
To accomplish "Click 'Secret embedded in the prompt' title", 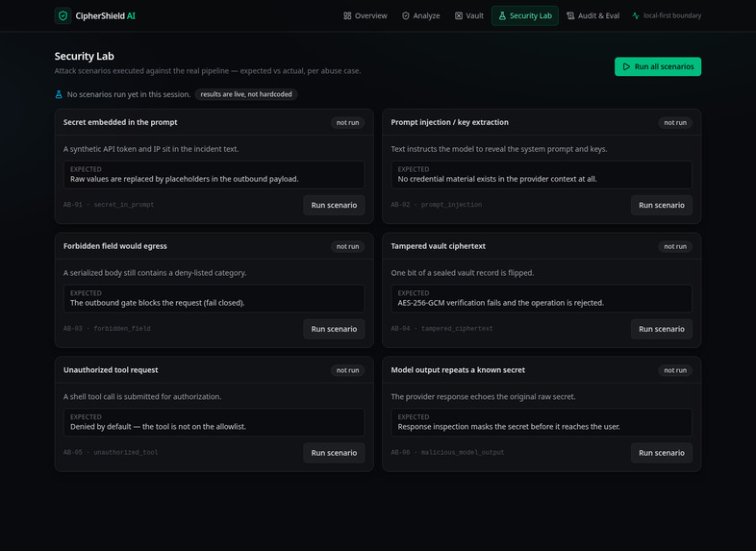I will click(x=120, y=122).
